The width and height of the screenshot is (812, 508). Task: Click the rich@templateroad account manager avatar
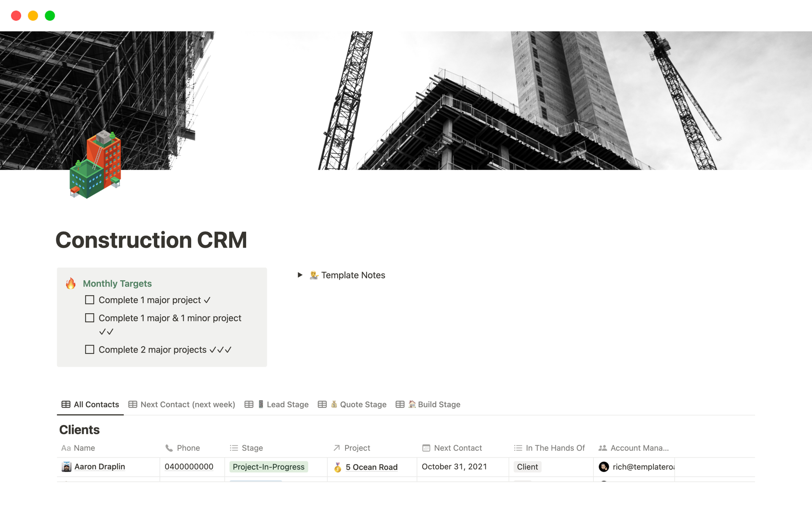click(x=604, y=467)
